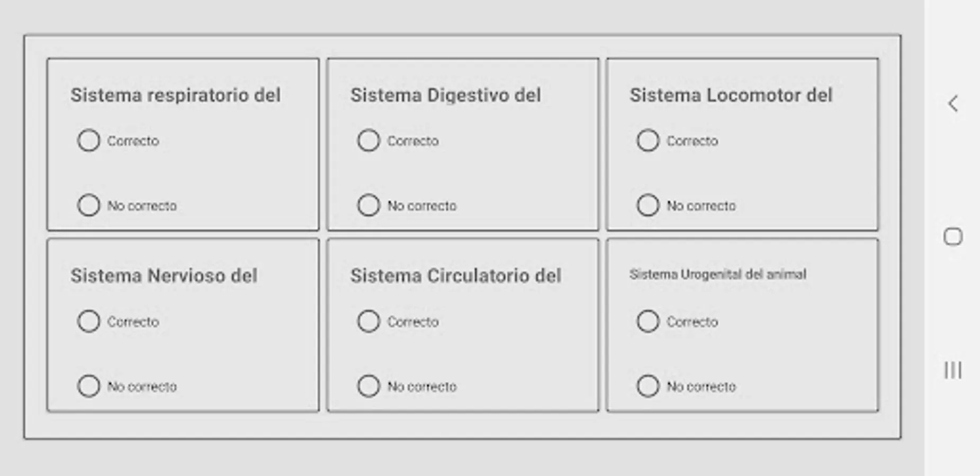Mark Sistema Digestivo as Correcto
980x476 pixels.
(x=368, y=141)
